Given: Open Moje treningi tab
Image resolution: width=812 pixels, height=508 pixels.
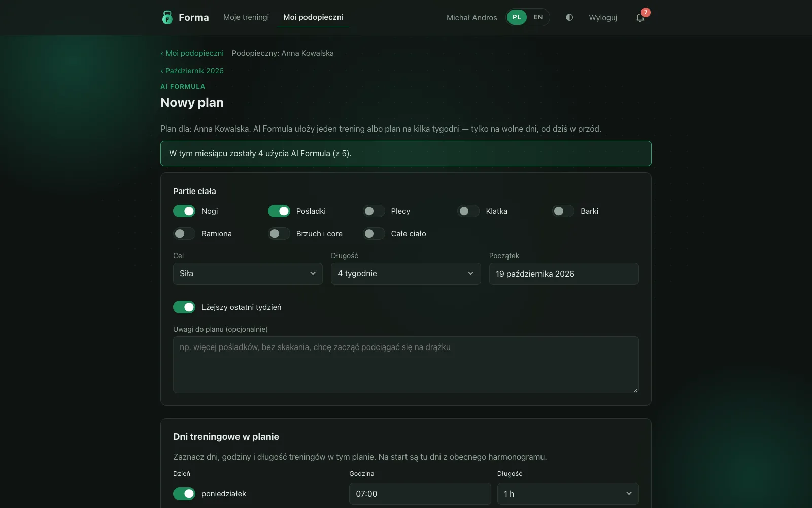Looking at the screenshot, I should pos(246,17).
